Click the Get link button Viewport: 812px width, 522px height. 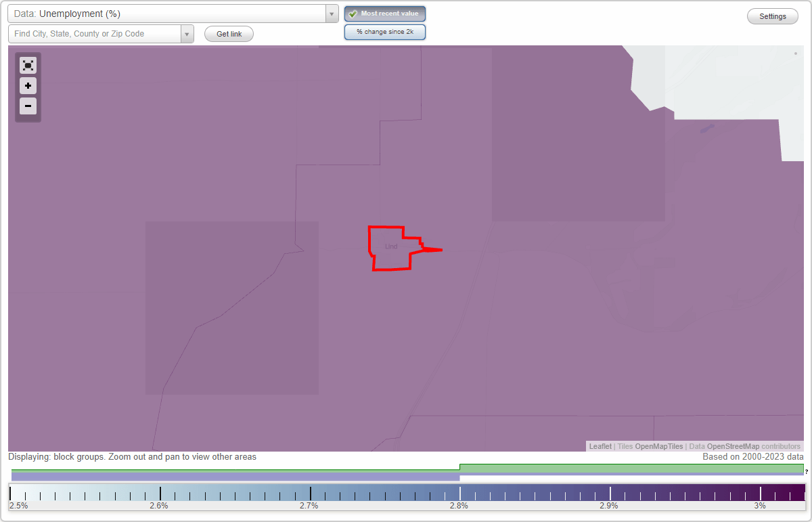tap(228, 33)
